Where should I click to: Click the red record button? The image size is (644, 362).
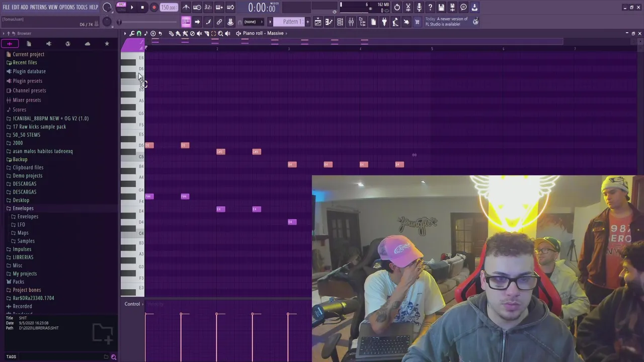tap(154, 7)
